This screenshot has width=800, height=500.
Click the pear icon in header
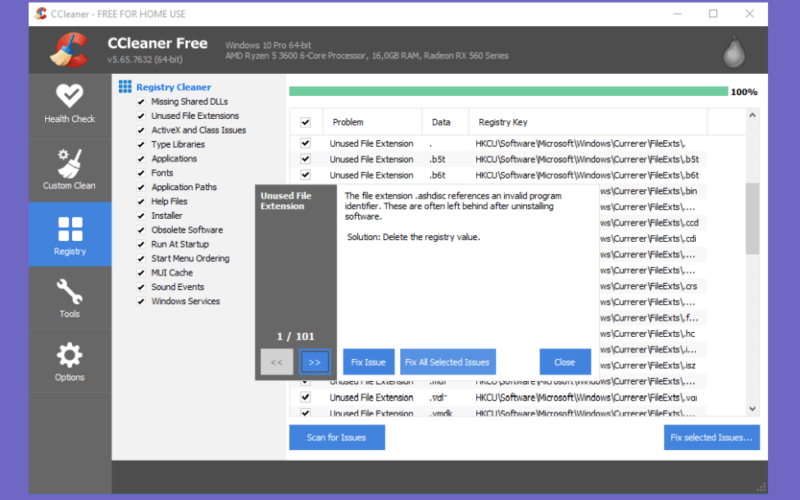tap(734, 52)
